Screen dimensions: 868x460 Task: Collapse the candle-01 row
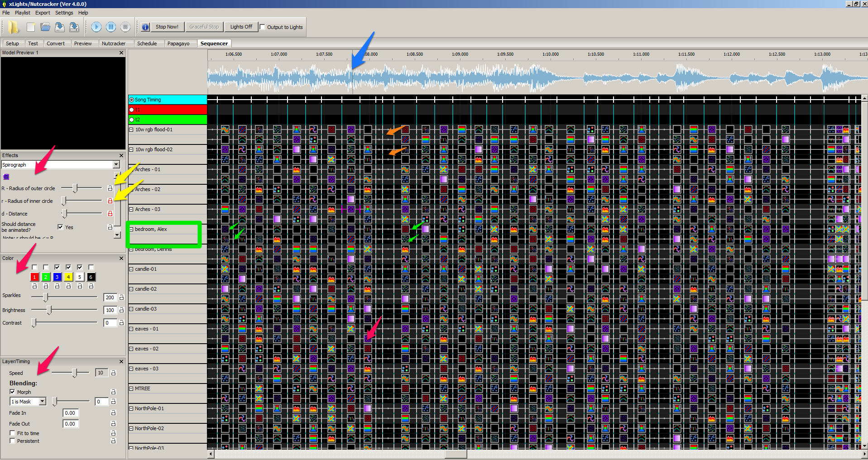click(131, 269)
